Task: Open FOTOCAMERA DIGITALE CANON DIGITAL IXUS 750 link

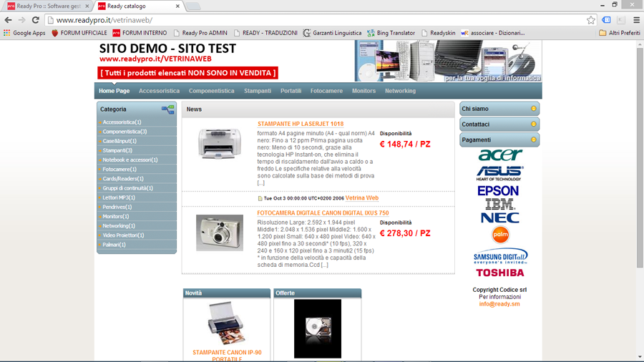Action: (323, 212)
